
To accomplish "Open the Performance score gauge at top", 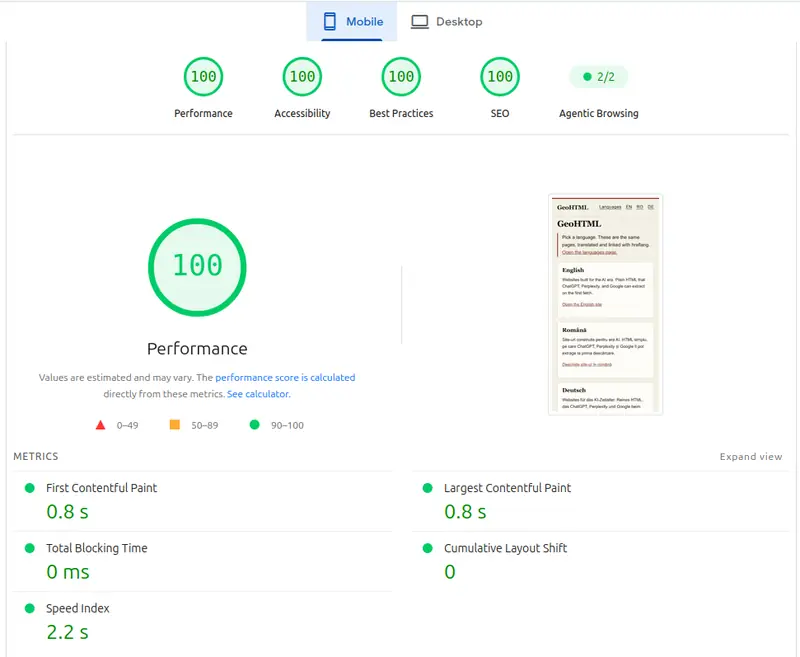I will click(x=203, y=77).
